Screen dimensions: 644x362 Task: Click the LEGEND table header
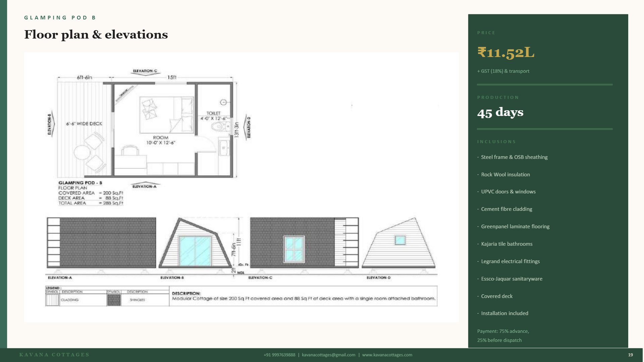tap(53, 288)
